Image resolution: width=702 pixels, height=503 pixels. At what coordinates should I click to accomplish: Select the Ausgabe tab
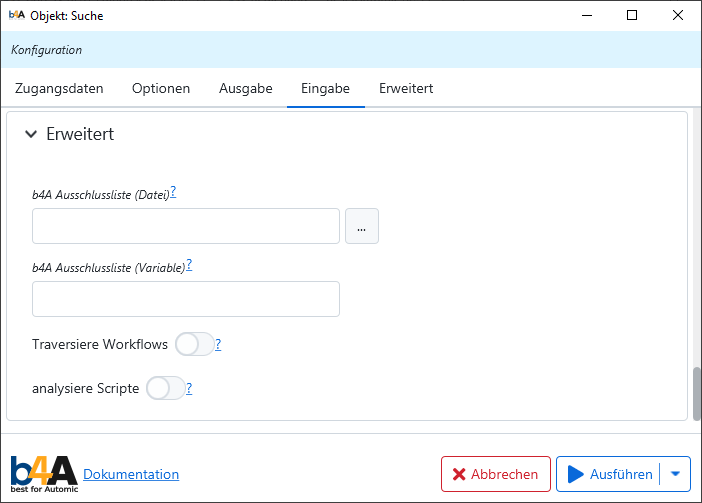click(246, 88)
